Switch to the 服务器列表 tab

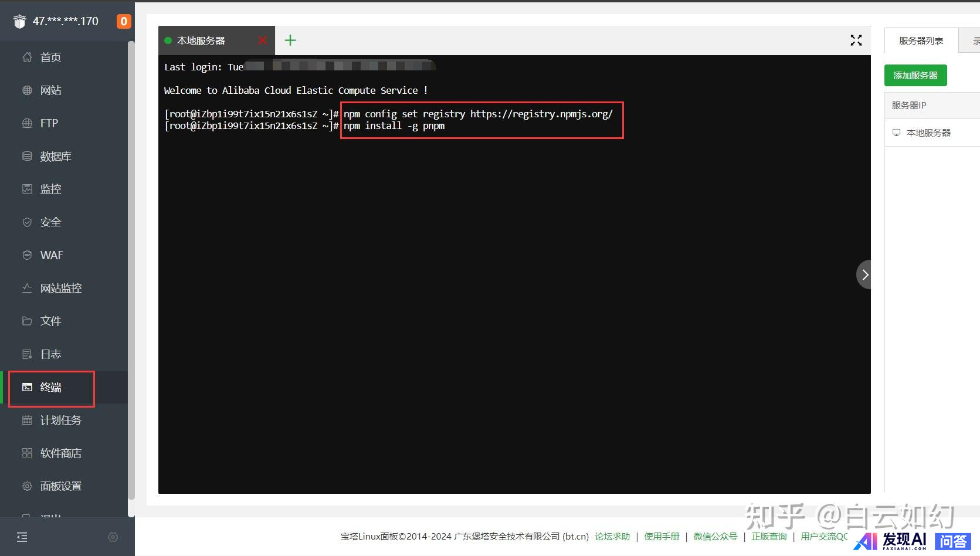tap(921, 40)
